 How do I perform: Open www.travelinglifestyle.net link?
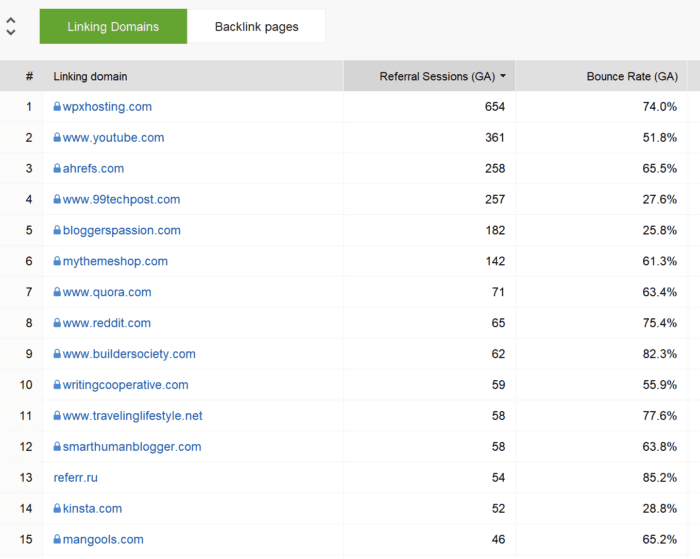[133, 416]
